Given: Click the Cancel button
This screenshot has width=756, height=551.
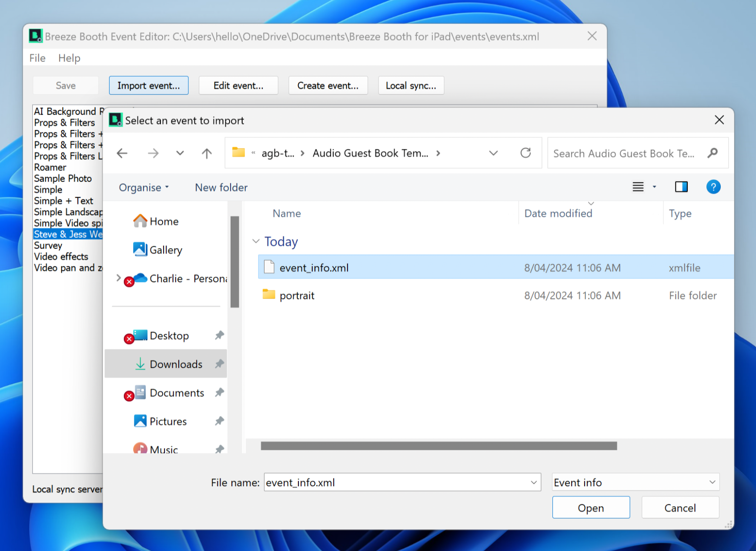Looking at the screenshot, I should 680,508.
